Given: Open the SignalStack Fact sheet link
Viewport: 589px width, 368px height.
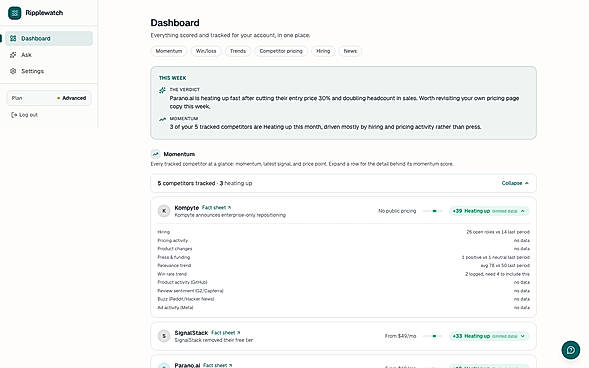Looking at the screenshot, I should [x=225, y=333].
